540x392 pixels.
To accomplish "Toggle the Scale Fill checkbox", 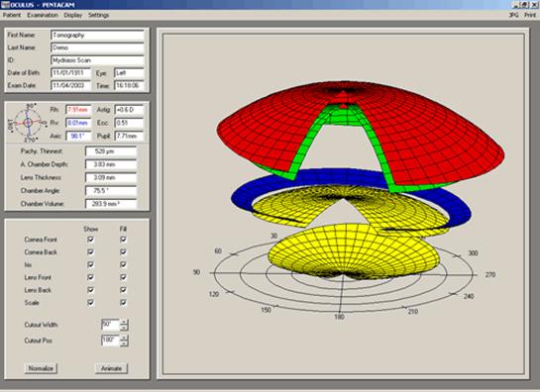I will [123, 303].
